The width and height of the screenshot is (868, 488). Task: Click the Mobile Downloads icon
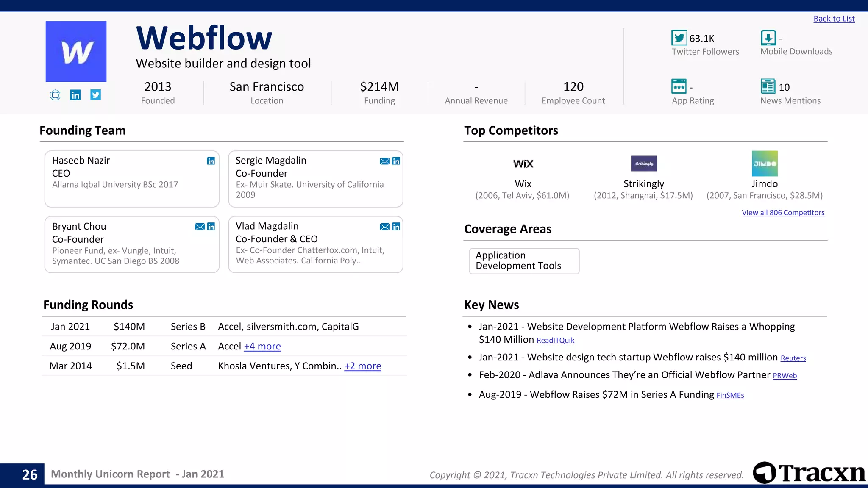point(768,38)
